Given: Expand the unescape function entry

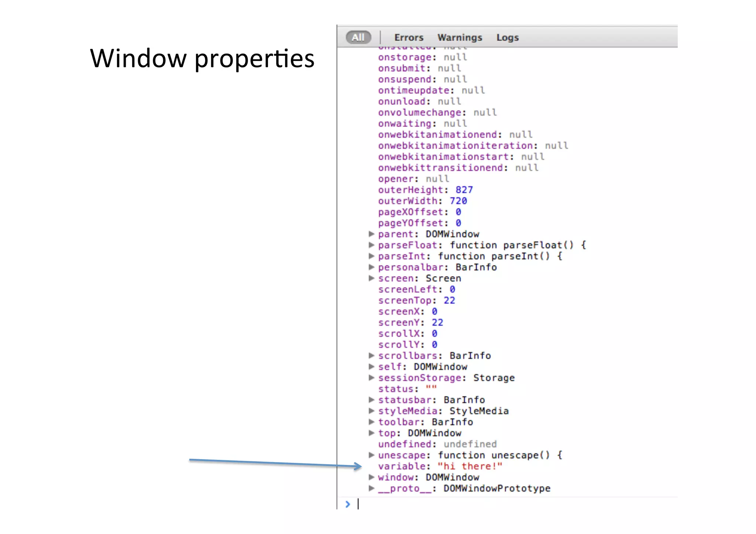Looking at the screenshot, I should (371, 455).
